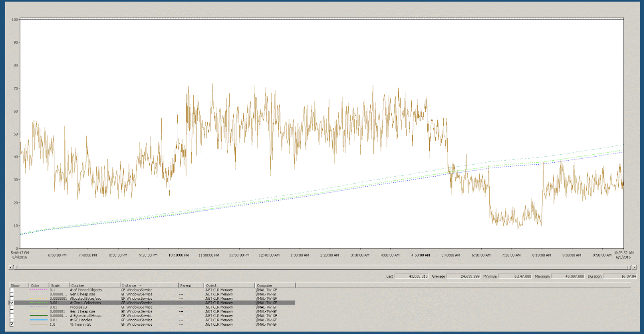Show the Gen 0 heap size counter
This screenshot has height=334, width=644.
click(x=12, y=295)
